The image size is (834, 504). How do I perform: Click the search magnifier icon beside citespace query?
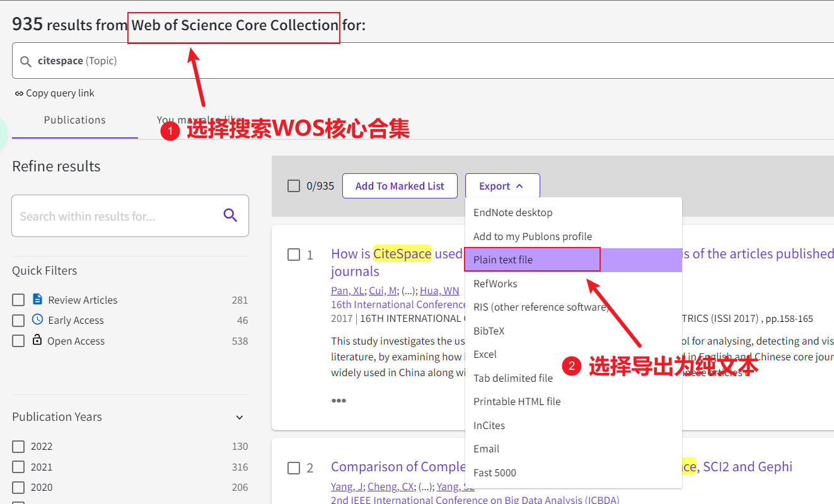click(x=25, y=61)
